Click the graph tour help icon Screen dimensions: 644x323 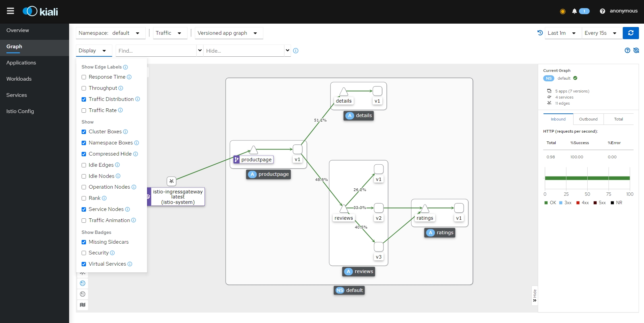[627, 50]
